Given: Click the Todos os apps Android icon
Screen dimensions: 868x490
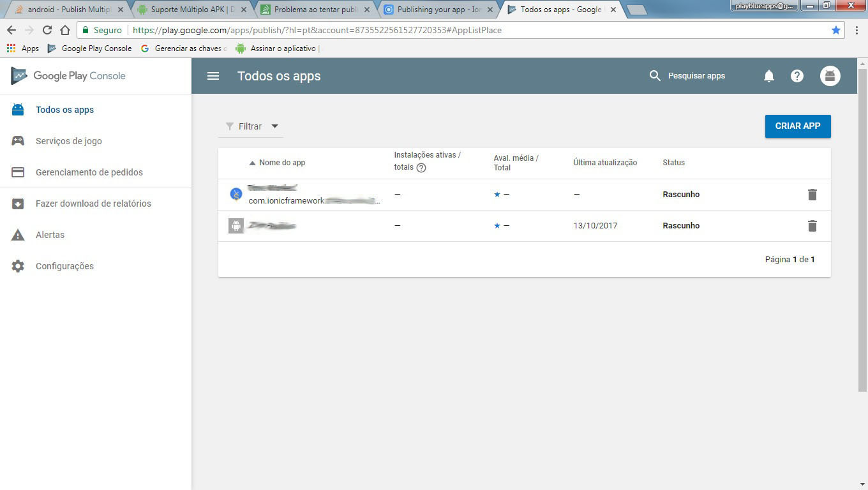Looking at the screenshot, I should (18, 110).
